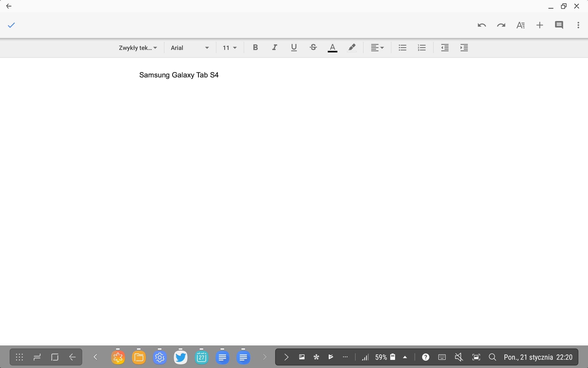Choose a highlight color with the marker
588x368 pixels.
(x=352, y=48)
